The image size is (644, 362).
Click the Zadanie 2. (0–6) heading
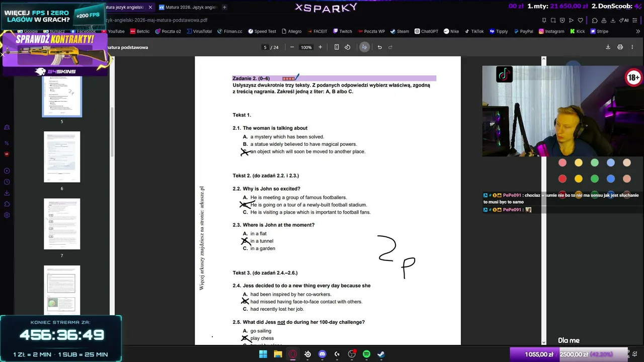(x=251, y=78)
